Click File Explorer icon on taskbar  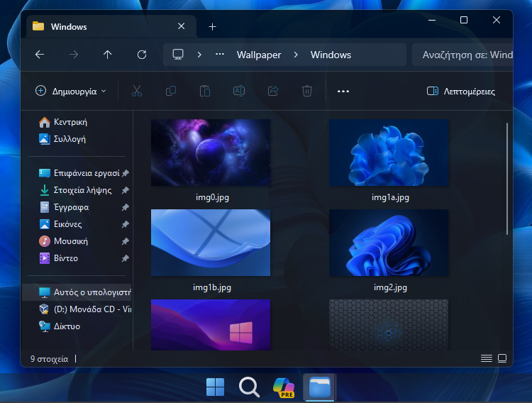coord(320,387)
